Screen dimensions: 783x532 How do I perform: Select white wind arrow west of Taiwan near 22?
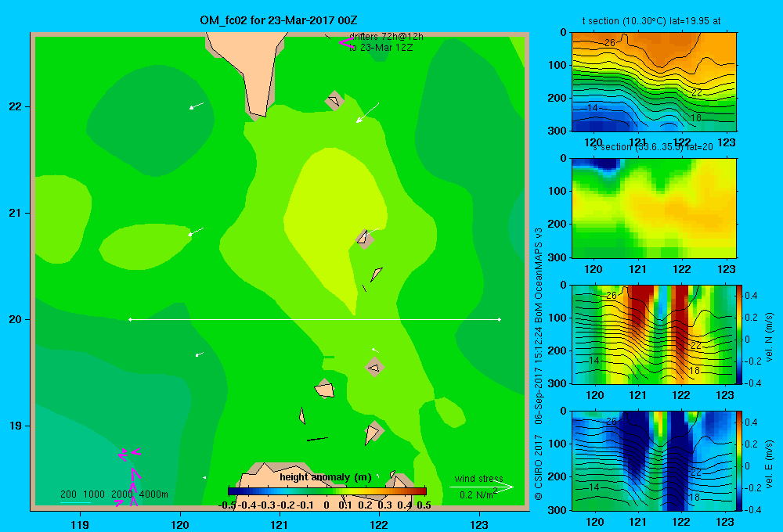point(197,106)
